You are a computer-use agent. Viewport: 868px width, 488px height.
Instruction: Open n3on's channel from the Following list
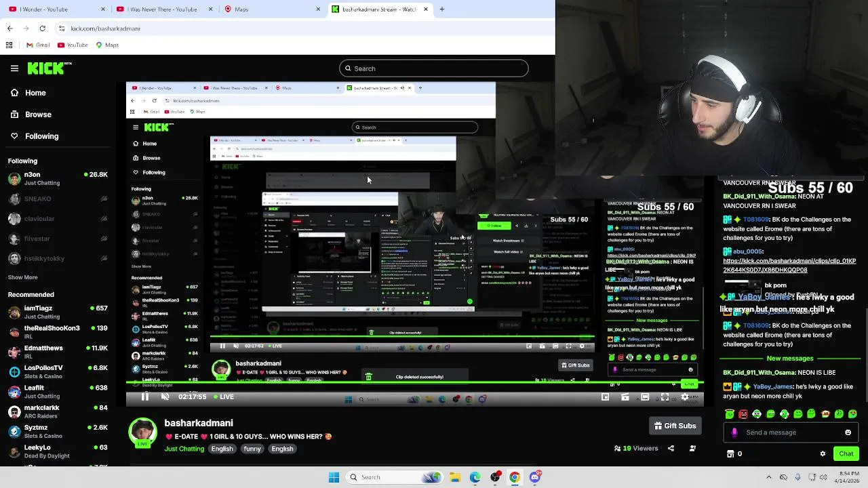58,178
